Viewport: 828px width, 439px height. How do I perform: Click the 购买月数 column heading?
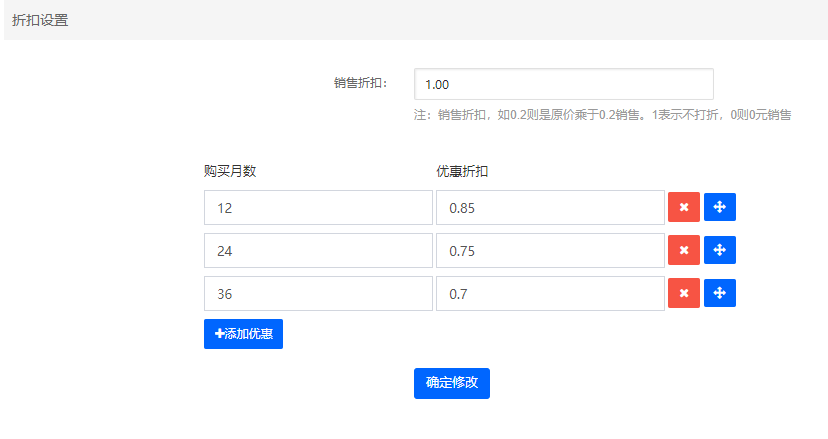click(x=230, y=171)
